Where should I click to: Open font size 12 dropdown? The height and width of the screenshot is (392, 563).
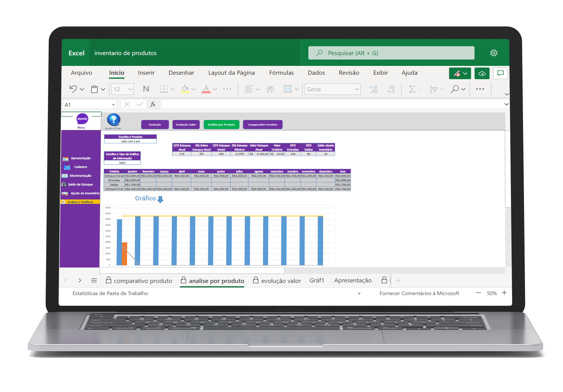[x=130, y=89]
